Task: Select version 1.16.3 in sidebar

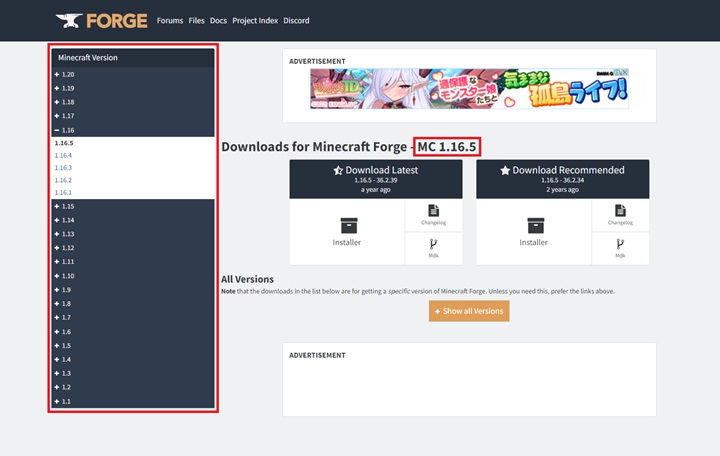Action: pos(63,168)
